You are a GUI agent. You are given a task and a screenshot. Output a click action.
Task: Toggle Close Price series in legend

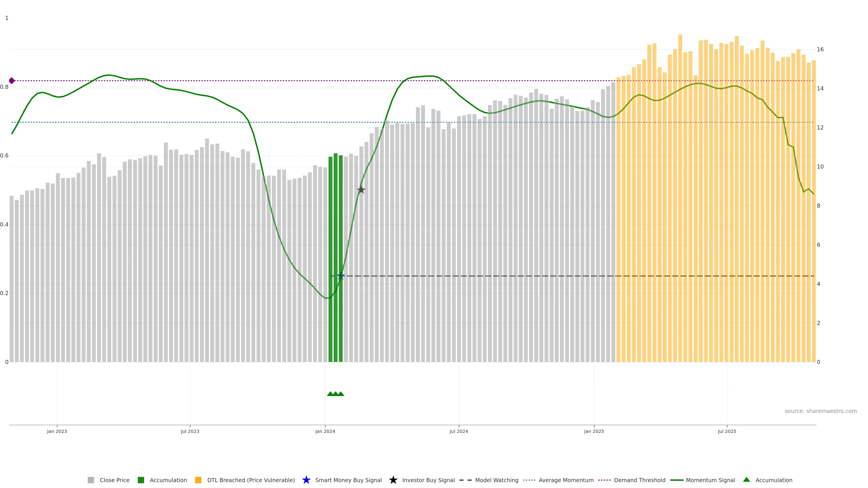pyautogui.click(x=114, y=480)
